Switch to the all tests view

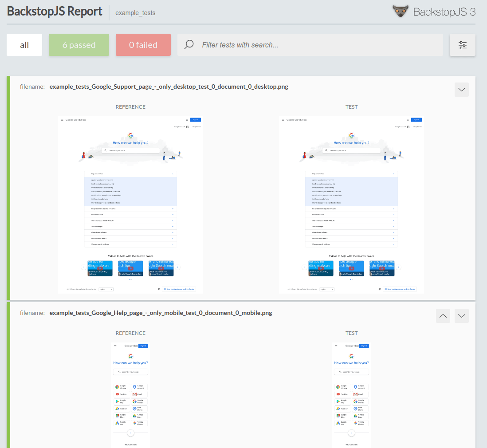point(24,44)
